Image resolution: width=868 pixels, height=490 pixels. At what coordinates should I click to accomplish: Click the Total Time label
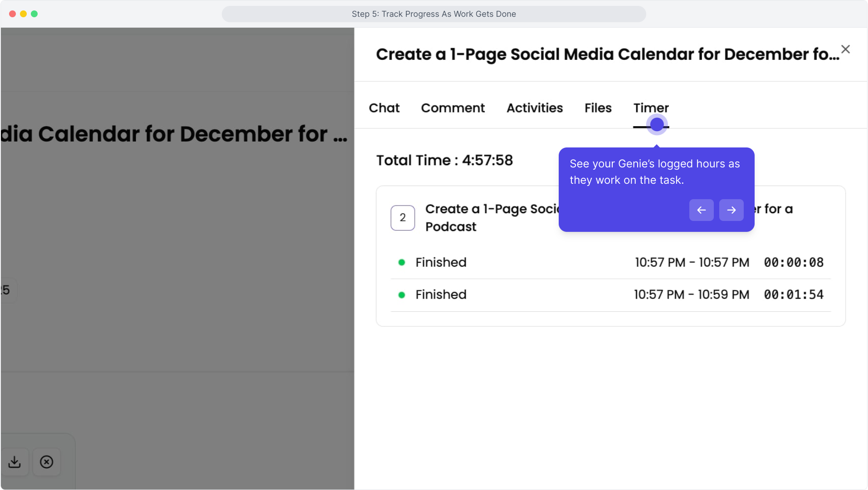point(444,161)
